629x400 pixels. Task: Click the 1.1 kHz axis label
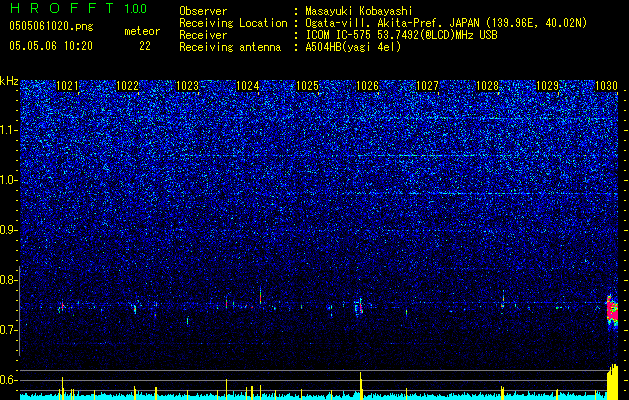click(x=9, y=130)
